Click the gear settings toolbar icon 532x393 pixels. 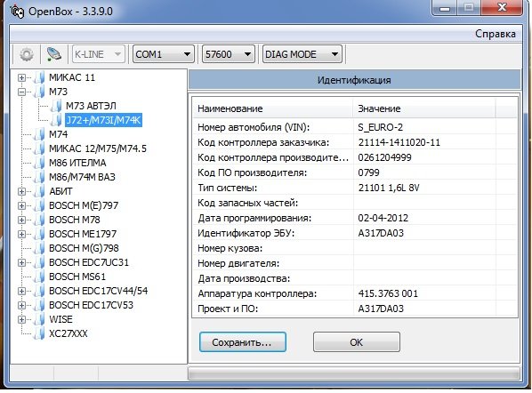click(x=27, y=54)
